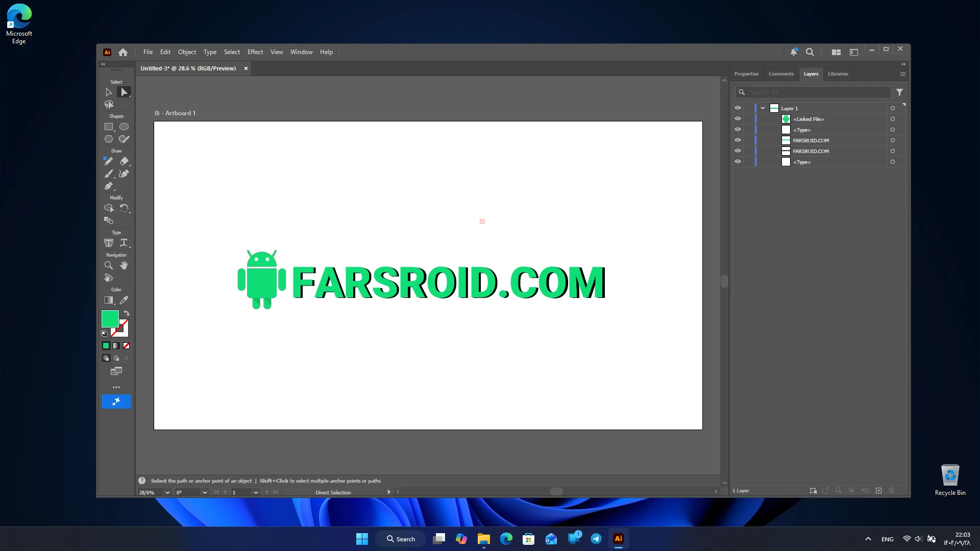
Task: Select the Zoom magnifier tool
Action: pos(109,265)
